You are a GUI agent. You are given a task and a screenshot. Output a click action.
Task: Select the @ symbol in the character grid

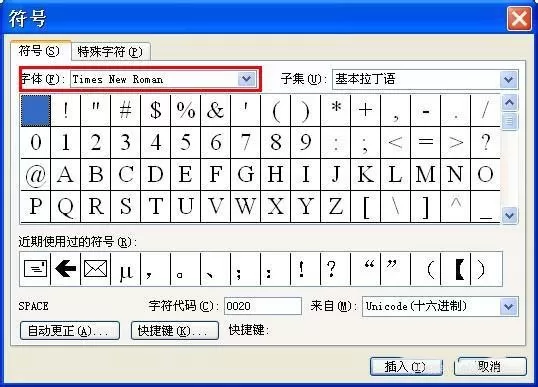click(35, 175)
